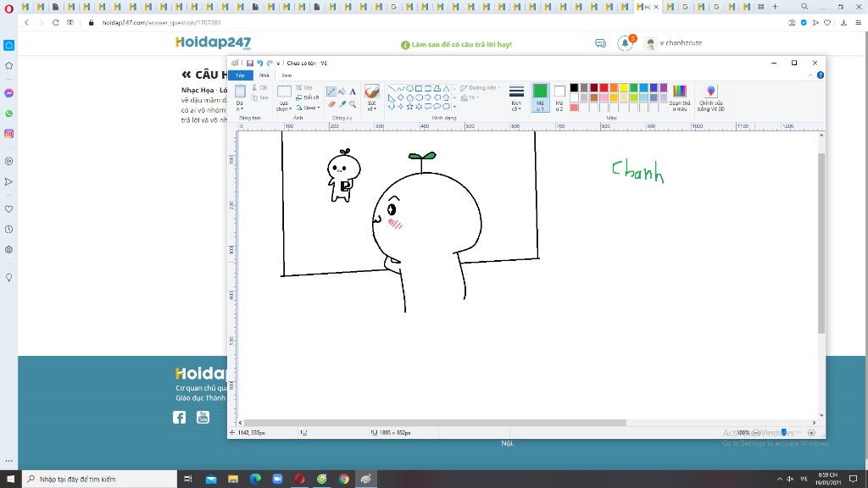
Task: Switch to the Xem (View) ribbon tab
Action: [287, 75]
